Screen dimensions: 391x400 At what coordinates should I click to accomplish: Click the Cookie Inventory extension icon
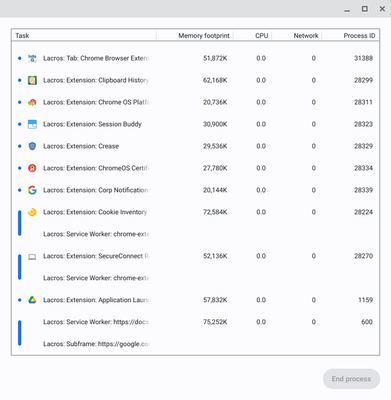[x=32, y=212]
